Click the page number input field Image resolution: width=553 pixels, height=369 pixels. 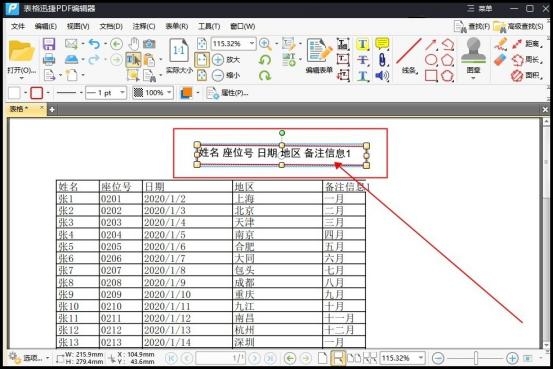point(220,358)
